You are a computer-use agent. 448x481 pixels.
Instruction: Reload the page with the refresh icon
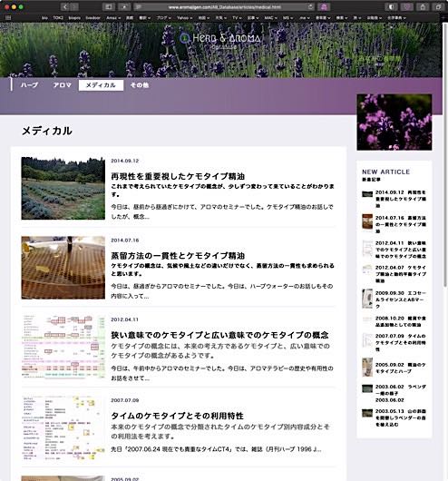310,6
